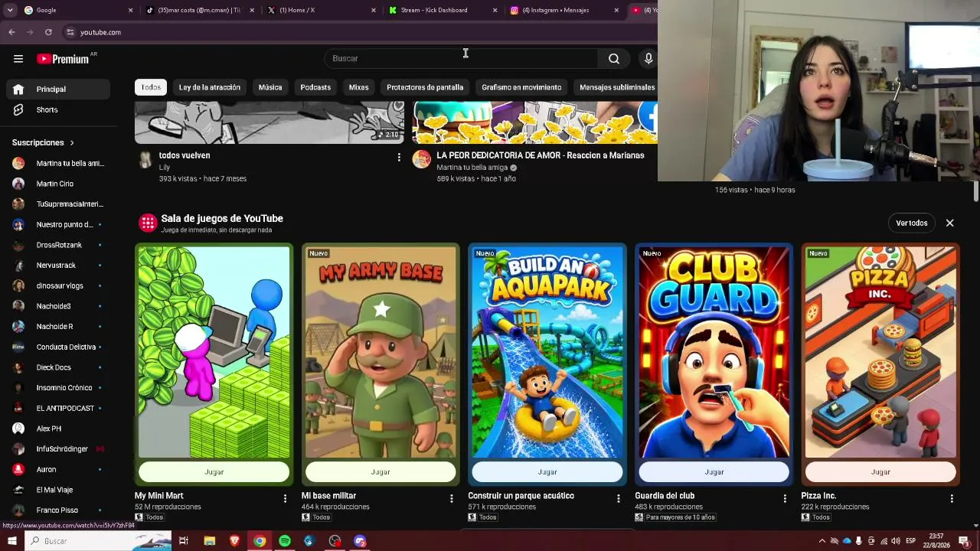Image resolution: width=980 pixels, height=551 pixels.
Task: Open video "LA PEOR DEDICATORIA DE AMOR"
Action: click(540, 155)
